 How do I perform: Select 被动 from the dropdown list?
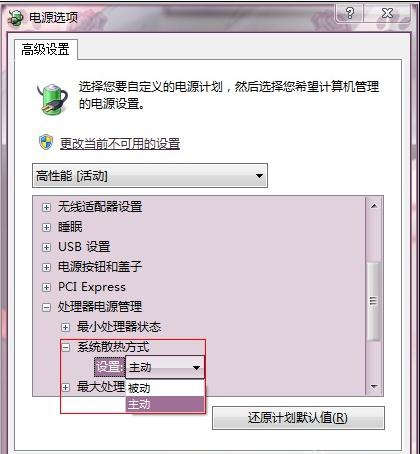point(165,388)
